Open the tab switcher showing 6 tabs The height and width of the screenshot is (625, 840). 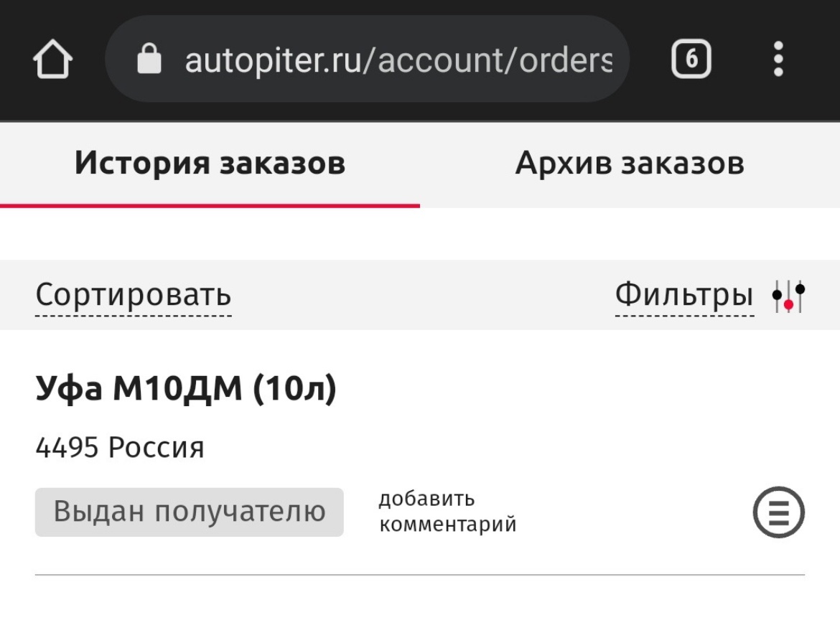tap(691, 59)
